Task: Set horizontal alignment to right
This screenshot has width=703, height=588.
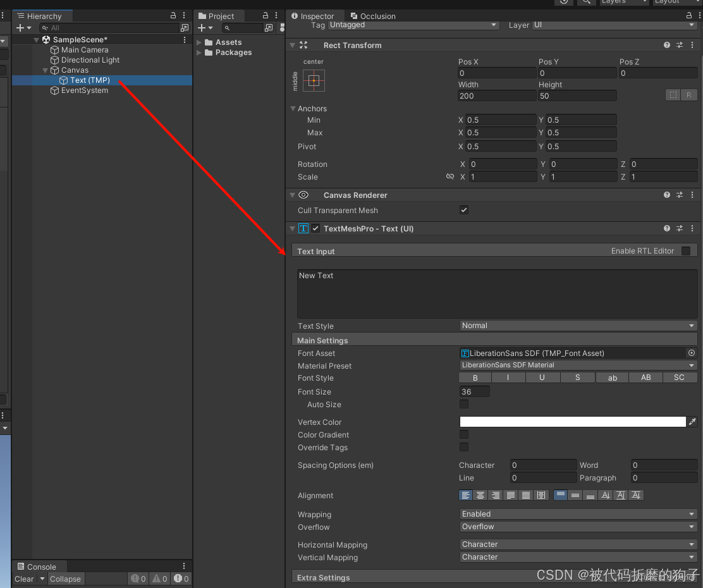Action: coord(496,495)
